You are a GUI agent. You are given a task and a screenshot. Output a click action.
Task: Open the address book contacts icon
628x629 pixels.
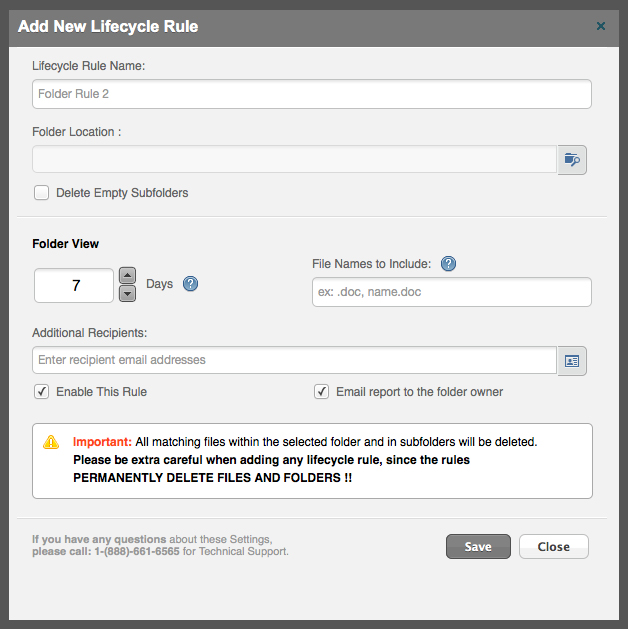pyautogui.click(x=572, y=361)
